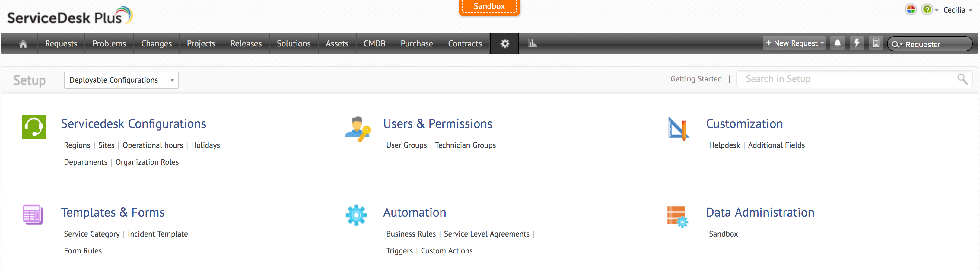Open Users & Permissions heading

[437, 124]
